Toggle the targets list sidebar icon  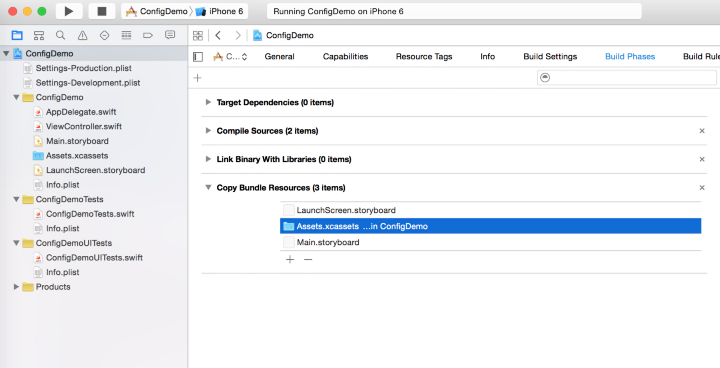point(198,57)
